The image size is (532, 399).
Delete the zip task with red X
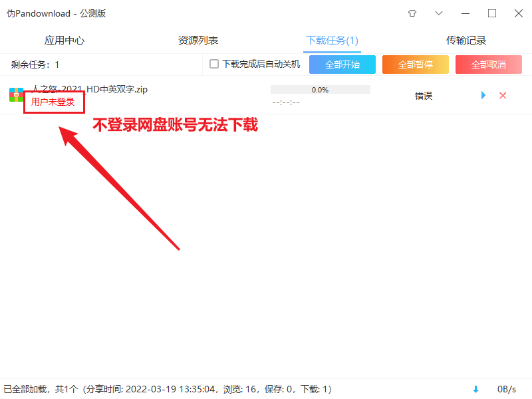pos(503,96)
